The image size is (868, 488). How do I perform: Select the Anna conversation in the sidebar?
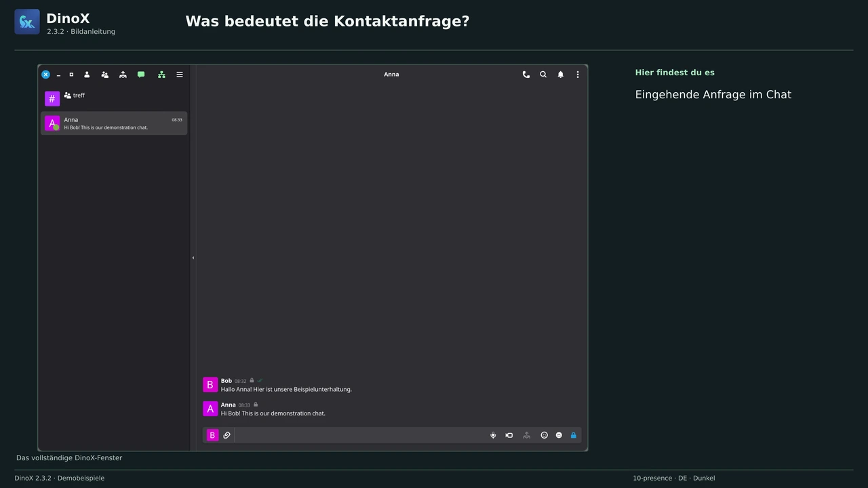114,123
